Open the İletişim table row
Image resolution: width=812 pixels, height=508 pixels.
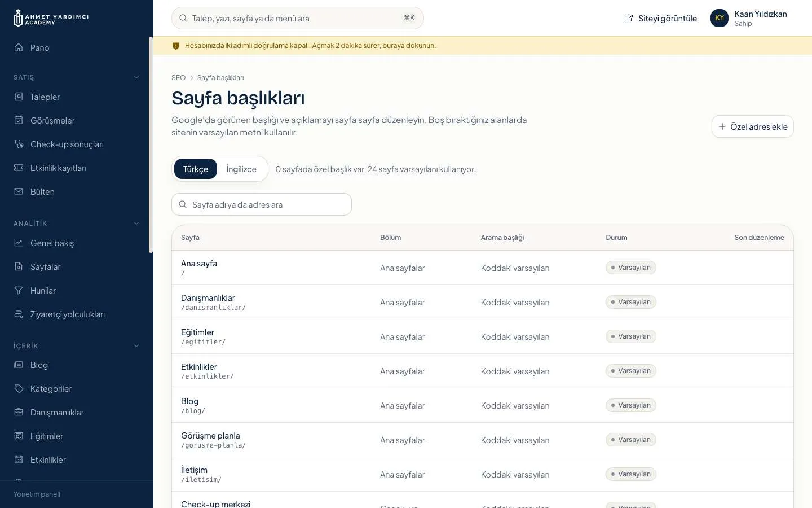pyautogui.click(x=483, y=474)
